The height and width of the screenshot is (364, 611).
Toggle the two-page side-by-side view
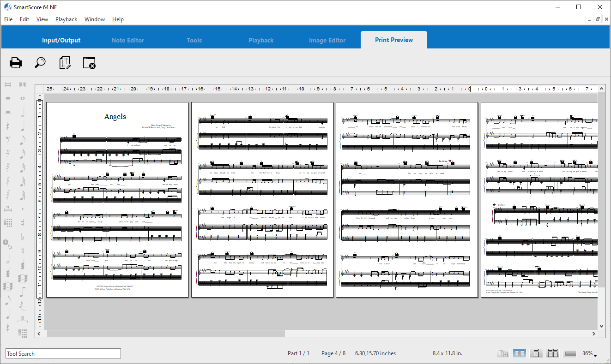tap(520, 353)
